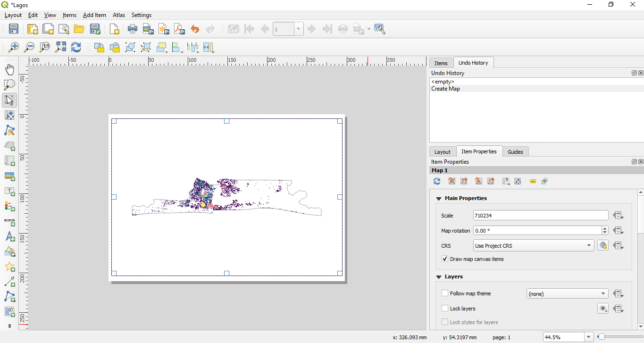
Task: Open the map theme (none) dropdown
Action: coord(567,293)
